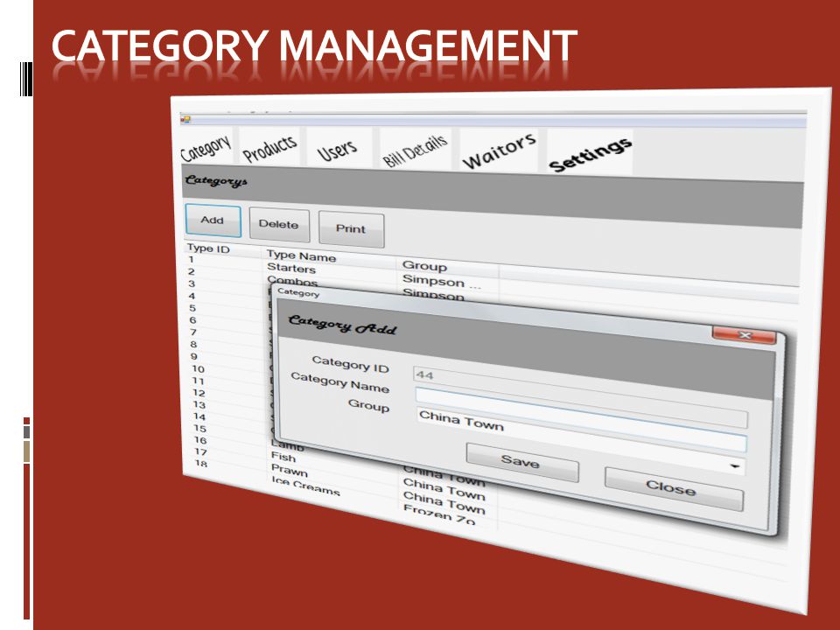Screen dimensions: 840x630
Task: Click the Close button in dialog
Action: 673,488
